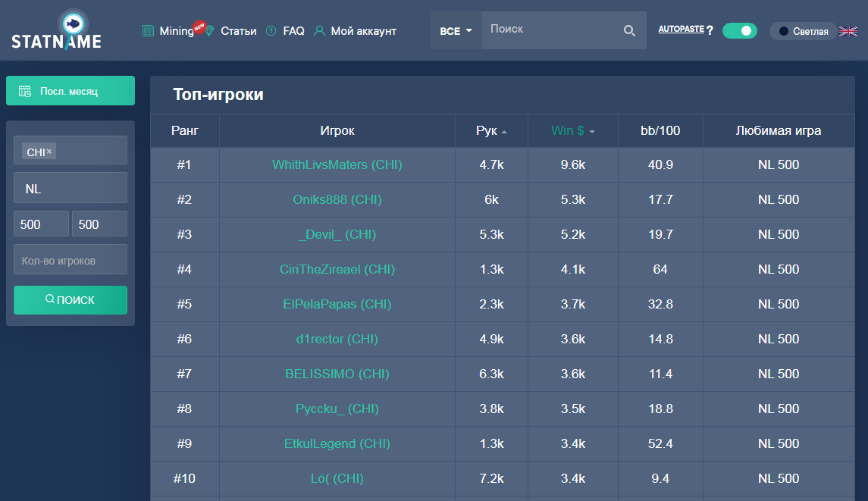This screenshot has width=868, height=501.
Task: Click the minimum limit field with 500
Action: coord(42,224)
